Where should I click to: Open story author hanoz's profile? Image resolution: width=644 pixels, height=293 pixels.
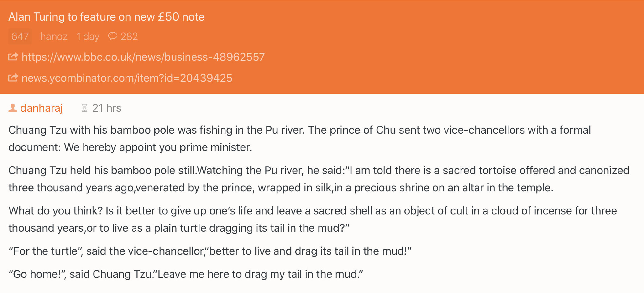[x=54, y=37]
